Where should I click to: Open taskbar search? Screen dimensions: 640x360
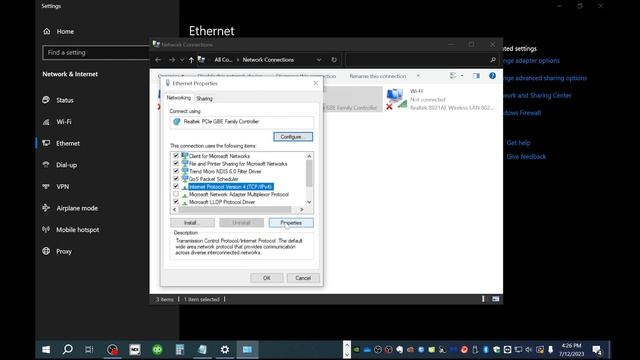(x=68, y=350)
